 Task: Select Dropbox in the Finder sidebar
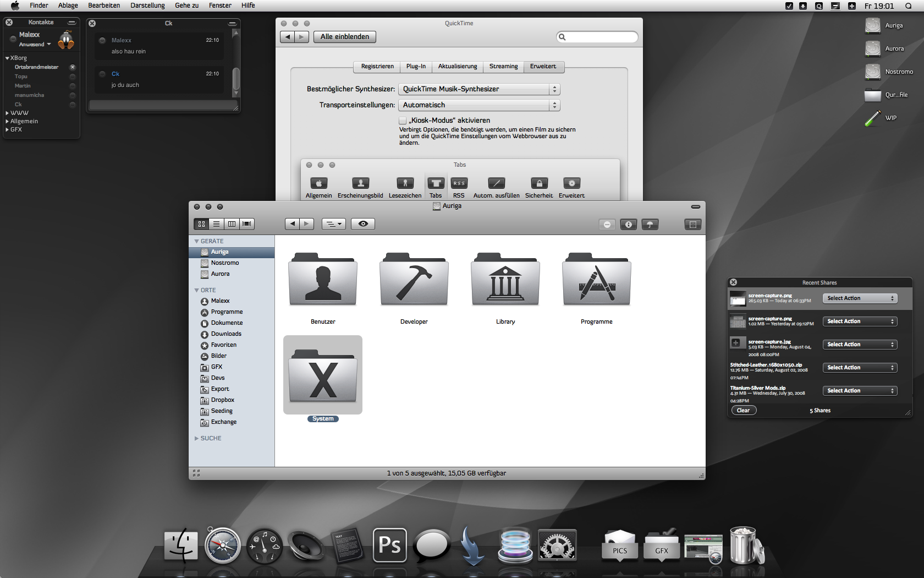click(222, 400)
